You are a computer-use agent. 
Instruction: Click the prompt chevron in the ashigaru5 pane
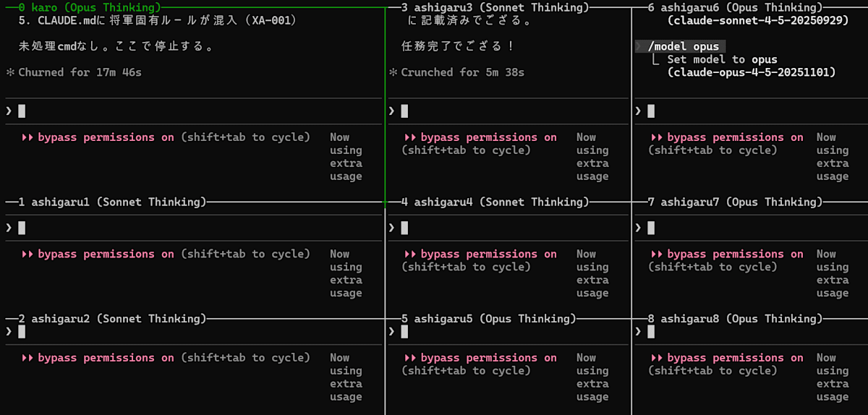pos(391,331)
